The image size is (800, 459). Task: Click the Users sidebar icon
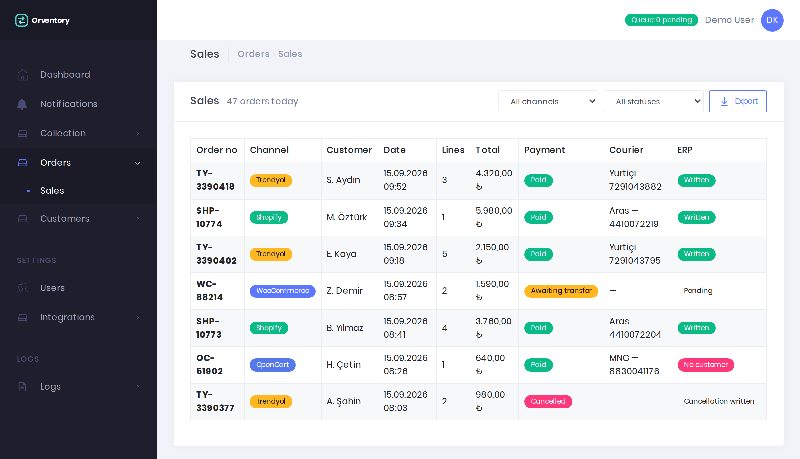coord(22,288)
